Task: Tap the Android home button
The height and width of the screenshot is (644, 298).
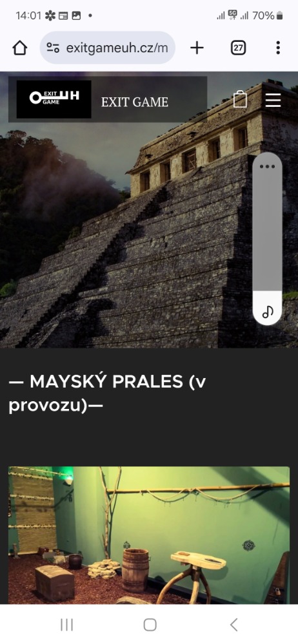Action: (150, 625)
